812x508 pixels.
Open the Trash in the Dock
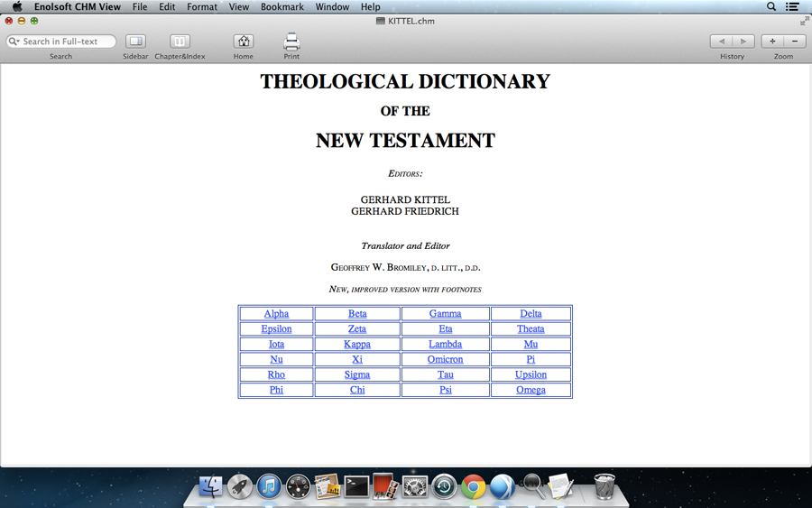(x=604, y=486)
